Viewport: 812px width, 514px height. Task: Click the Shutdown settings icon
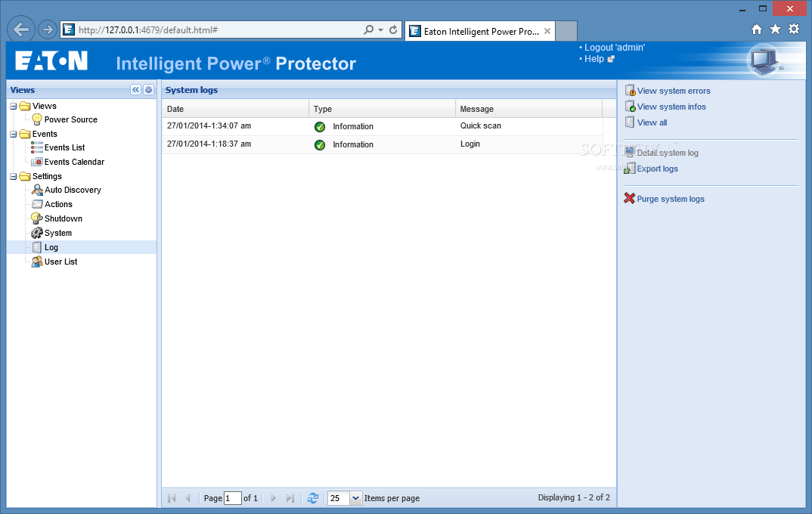[x=37, y=218]
